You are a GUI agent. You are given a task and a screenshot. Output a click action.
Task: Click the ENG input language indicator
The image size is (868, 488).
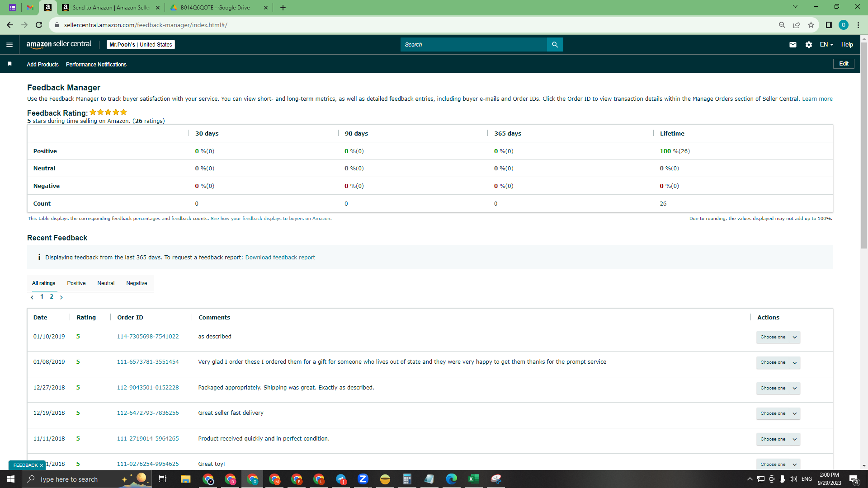[807, 479]
